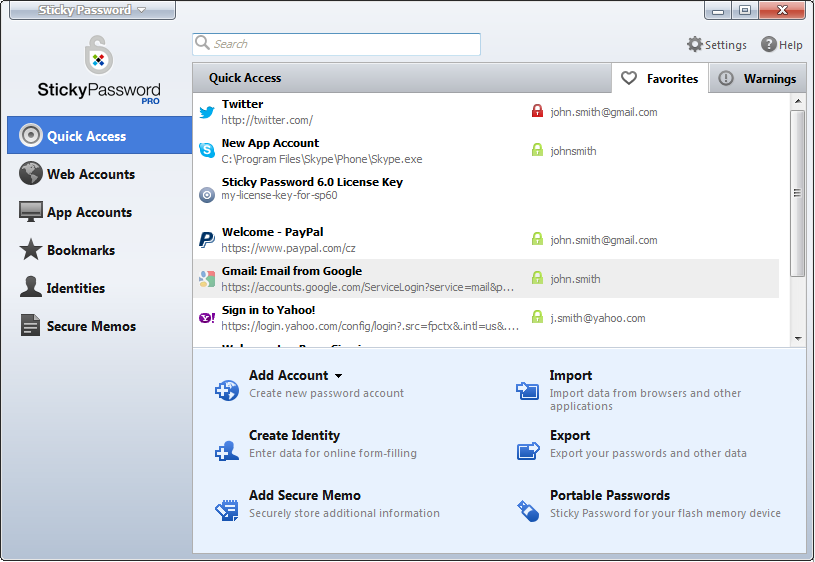Select the New App Account entry title
The image size is (815, 562).
[270, 143]
